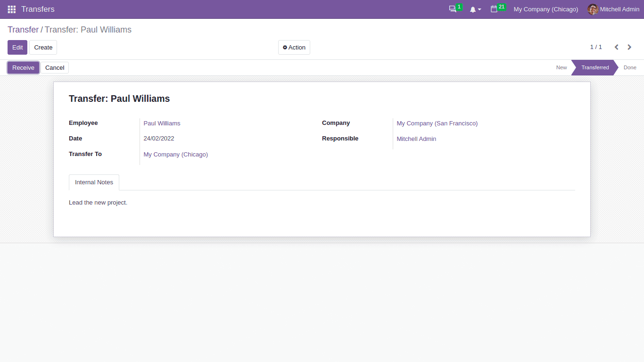Open the Mitchell Admin user avatar

click(592, 9)
